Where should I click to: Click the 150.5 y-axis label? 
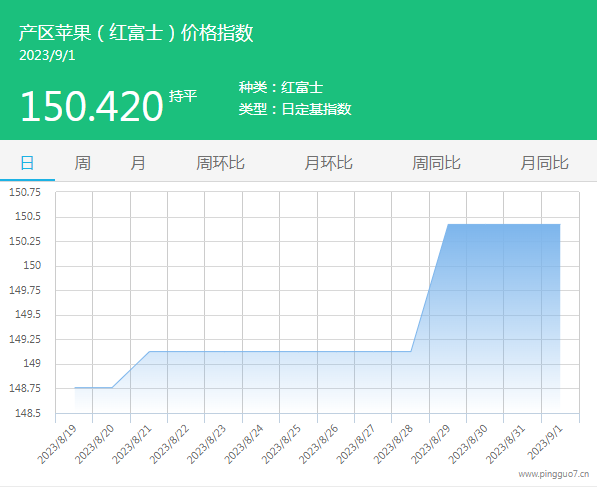[x=28, y=217]
